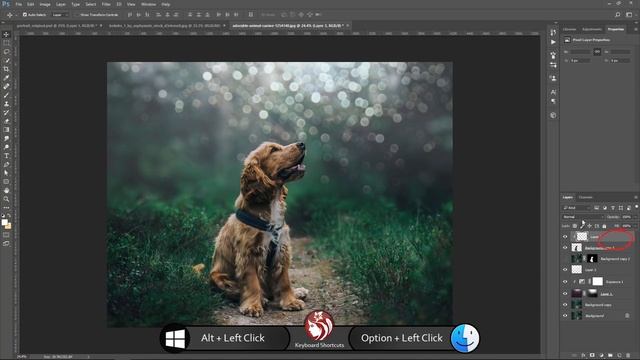Select the Blur tool
Screen dimensions: 640x360
click(6, 138)
